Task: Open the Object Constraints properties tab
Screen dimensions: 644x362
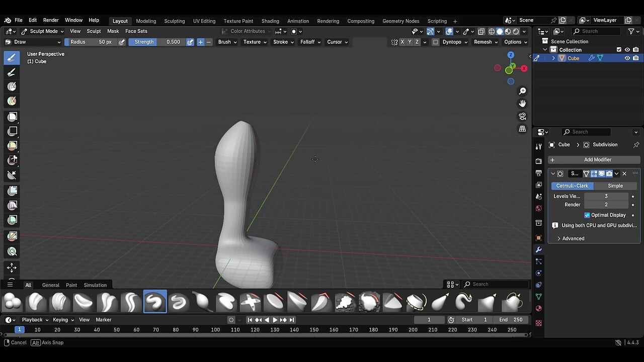Action: 538,285
